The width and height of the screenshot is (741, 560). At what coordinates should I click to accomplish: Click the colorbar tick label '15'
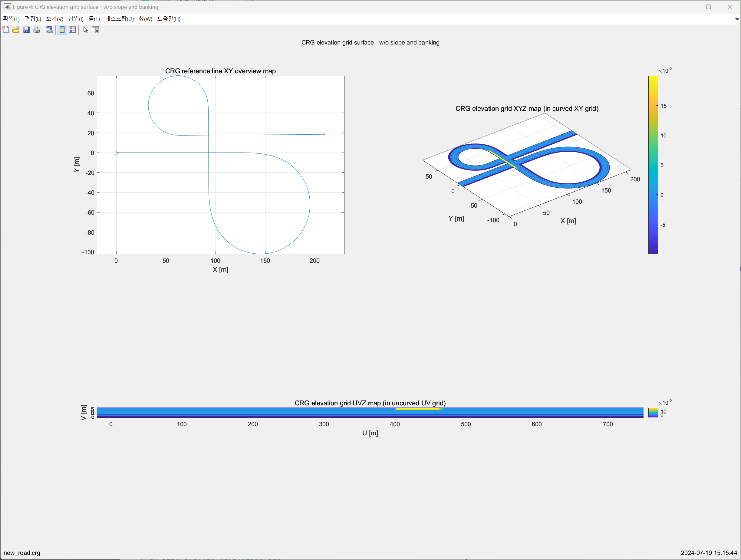click(x=664, y=106)
